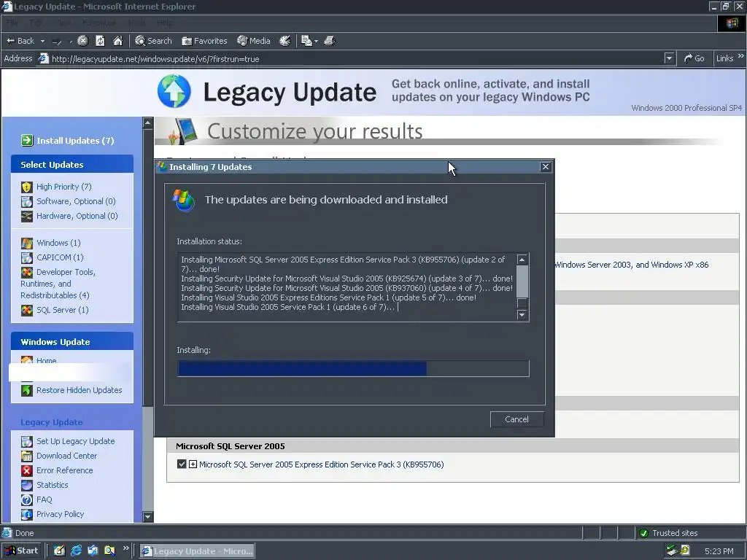The image size is (747, 560).
Task: Open the Mail button dropdown arrow
Action: pos(317,41)
